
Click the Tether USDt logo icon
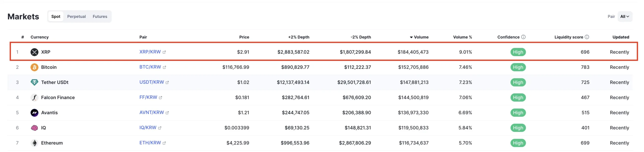[34, 82]
